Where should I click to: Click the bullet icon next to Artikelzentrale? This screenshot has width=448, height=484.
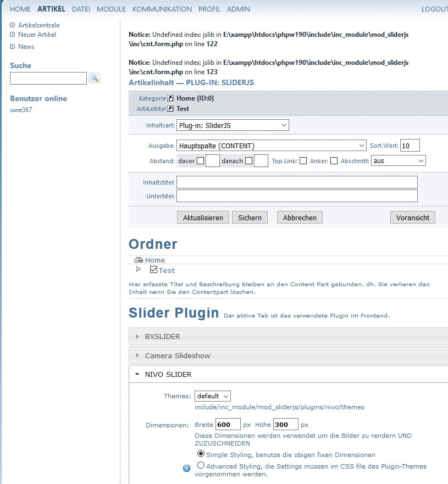[13, 25]
